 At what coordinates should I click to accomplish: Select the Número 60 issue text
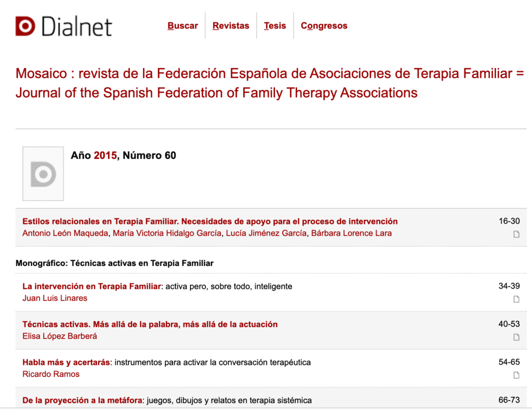(x=149, y=155)
